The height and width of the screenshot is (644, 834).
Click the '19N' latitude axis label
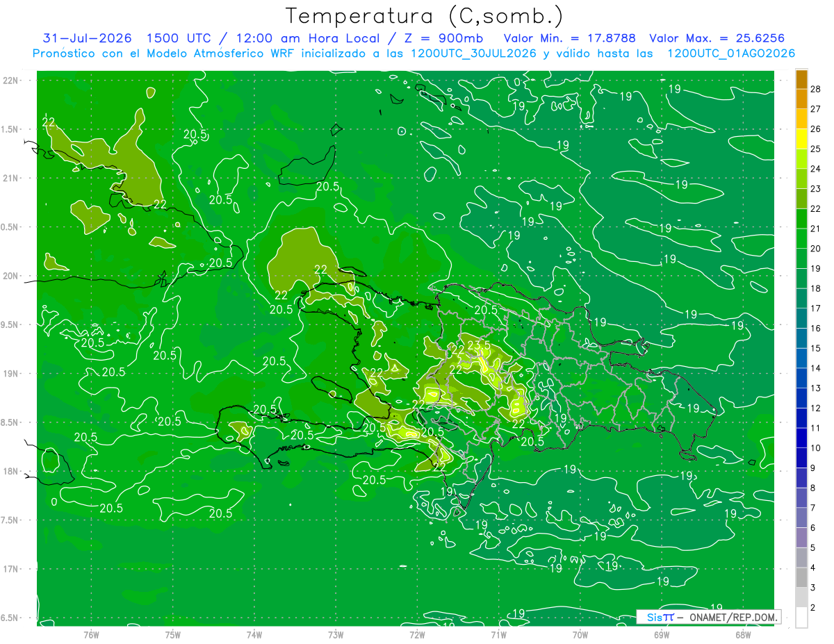(10, 374)
